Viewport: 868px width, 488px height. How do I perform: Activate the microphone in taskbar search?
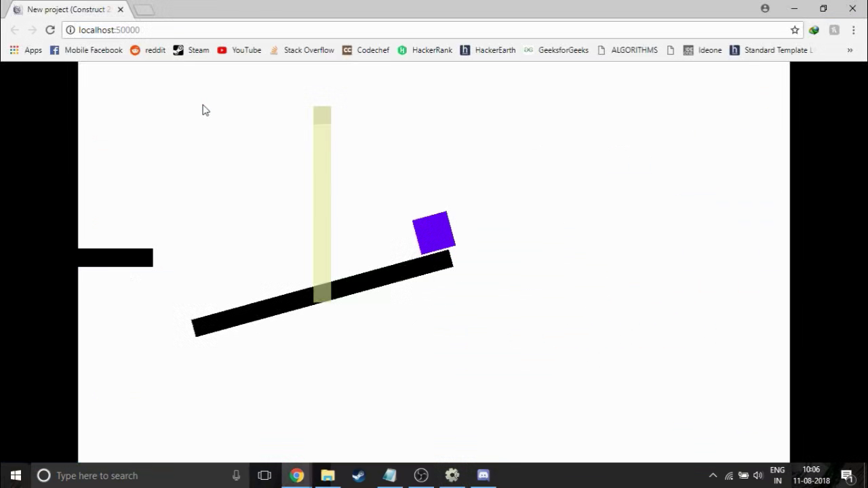click(x=236, y=475)
